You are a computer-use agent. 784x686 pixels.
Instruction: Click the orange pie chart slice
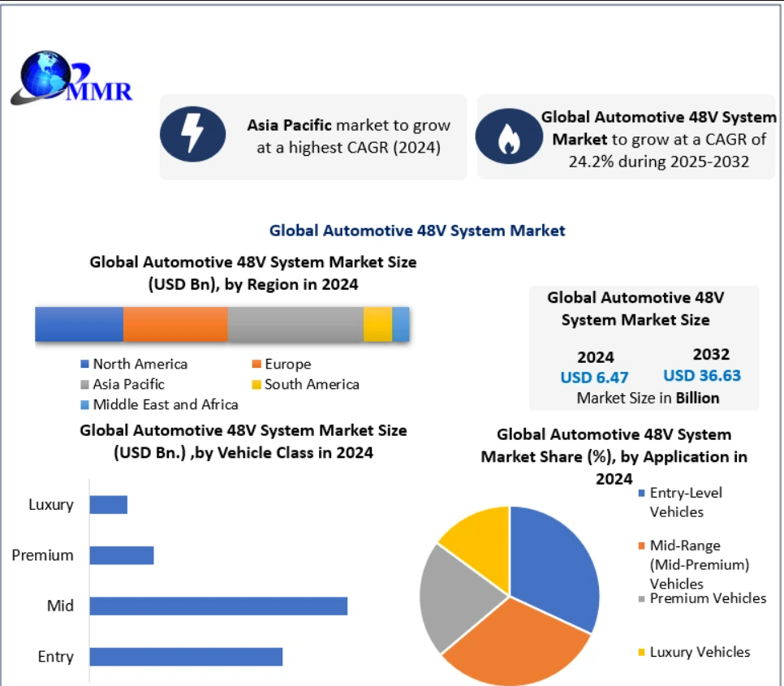[x=511, y=641]
